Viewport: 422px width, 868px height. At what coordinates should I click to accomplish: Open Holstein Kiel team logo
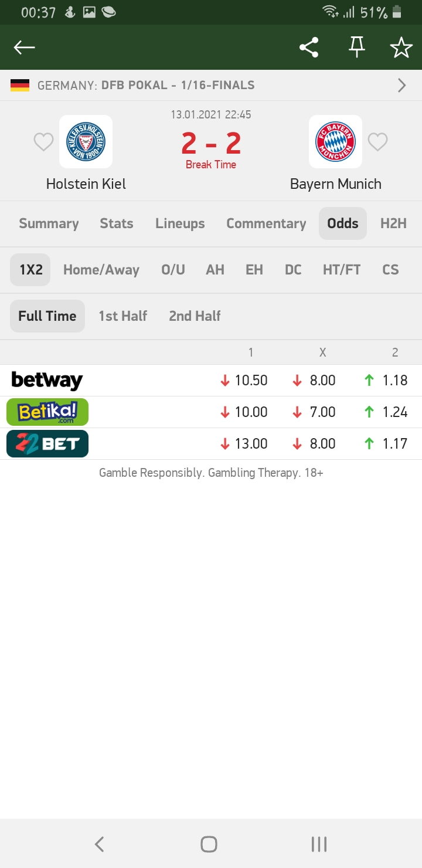point(86,142)
